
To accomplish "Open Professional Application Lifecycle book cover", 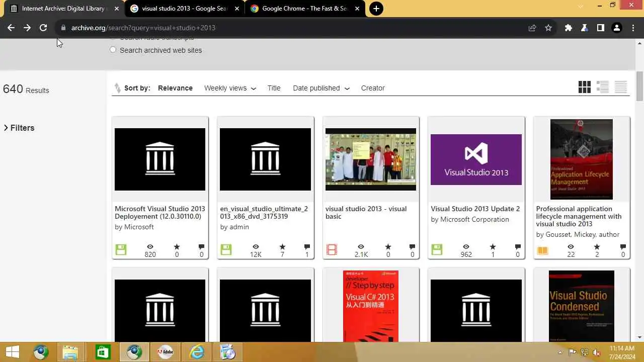I will click(x=582, y=159).
